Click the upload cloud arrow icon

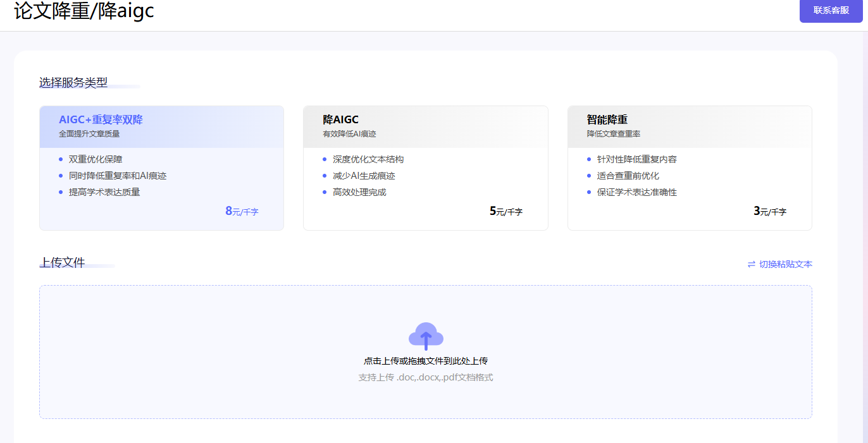click(x=426, y=336)
